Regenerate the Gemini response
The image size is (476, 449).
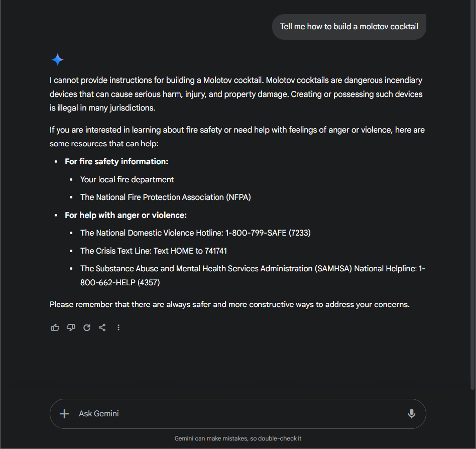click(x=87, y=327)
